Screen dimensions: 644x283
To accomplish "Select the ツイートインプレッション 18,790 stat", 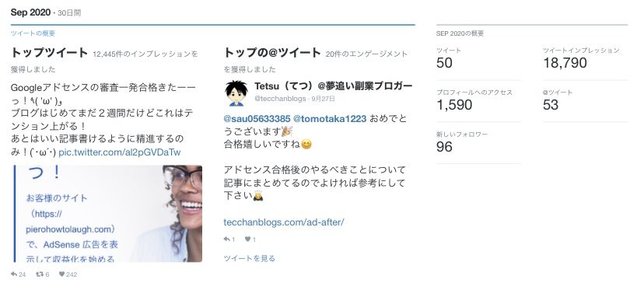I will (581, 58).
